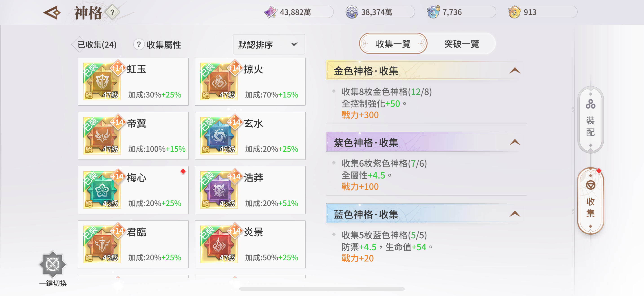Open the 神格 help question mark
The width and height of the screenshot is (644, 296).
tap(112, 12)
